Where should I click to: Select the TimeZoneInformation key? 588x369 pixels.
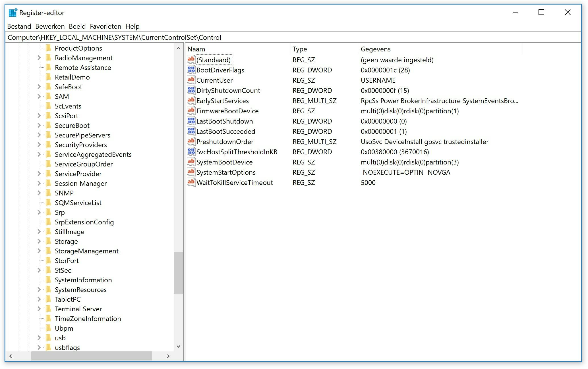tap(88, 318)
